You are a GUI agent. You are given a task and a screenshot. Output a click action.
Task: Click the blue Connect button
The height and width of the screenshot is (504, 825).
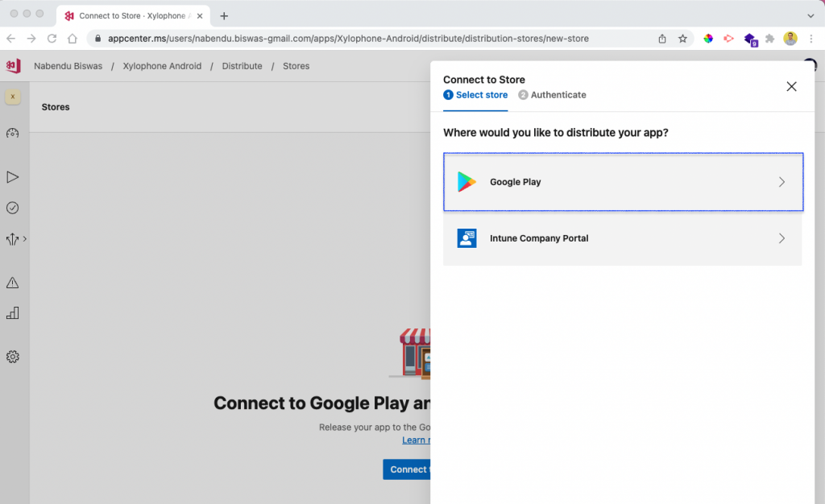[x=407, y=469]
